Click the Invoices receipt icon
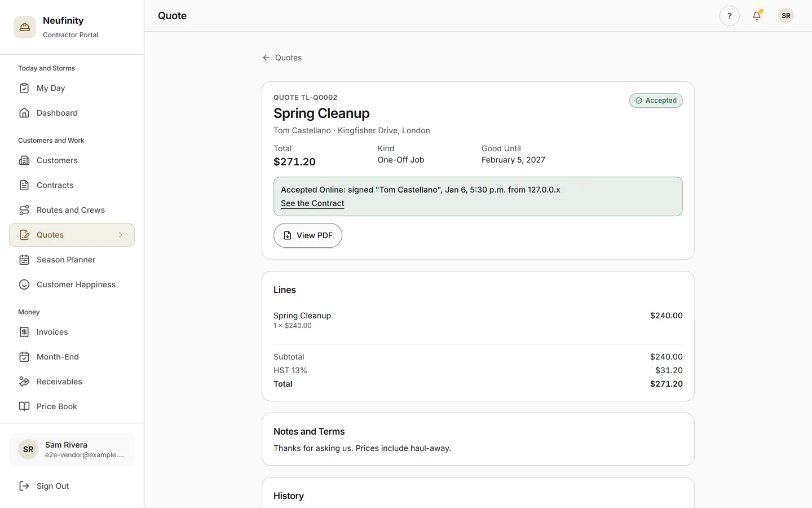The width and height of the screenshot is (812, 508). tap(24, 332)
